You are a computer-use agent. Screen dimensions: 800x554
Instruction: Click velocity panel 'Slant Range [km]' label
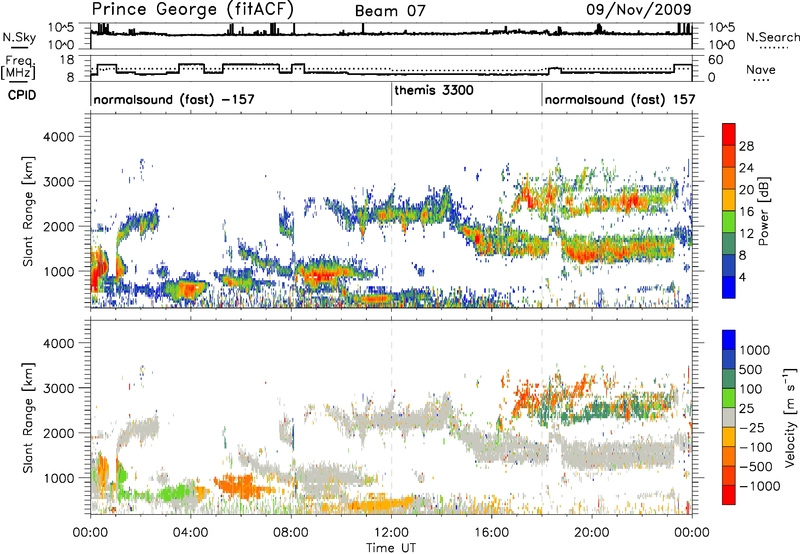click(x=28, y=418)
